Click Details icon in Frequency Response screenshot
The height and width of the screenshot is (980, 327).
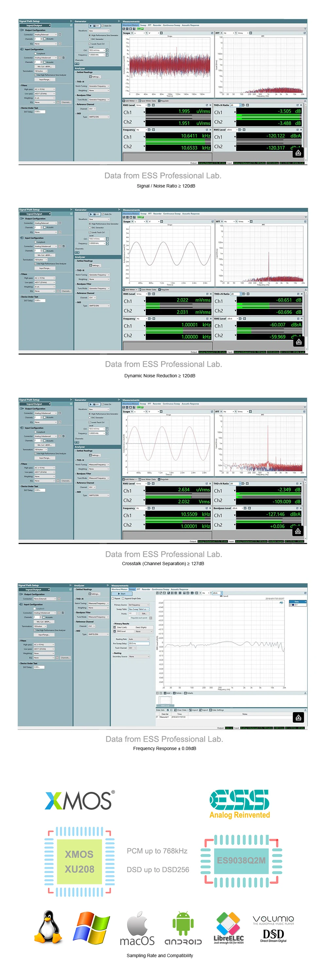pyautogui.click(x=188, y=693)
